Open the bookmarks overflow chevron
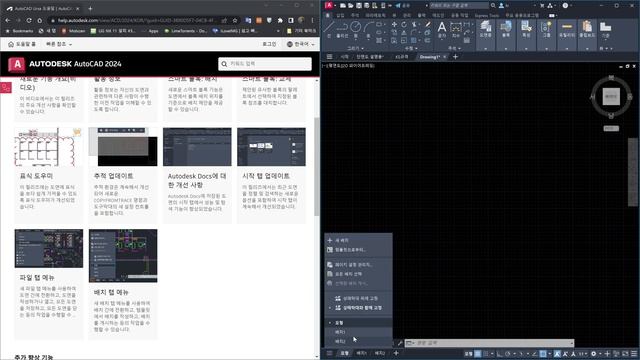Image resolution: width=640 pixels, height=360 pixels. (278, 31)
